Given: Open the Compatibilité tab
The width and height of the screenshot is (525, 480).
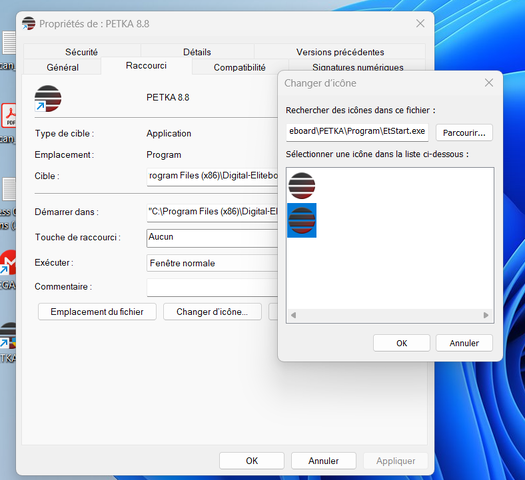Looking at the screenshot, I should tap(239, 67).
